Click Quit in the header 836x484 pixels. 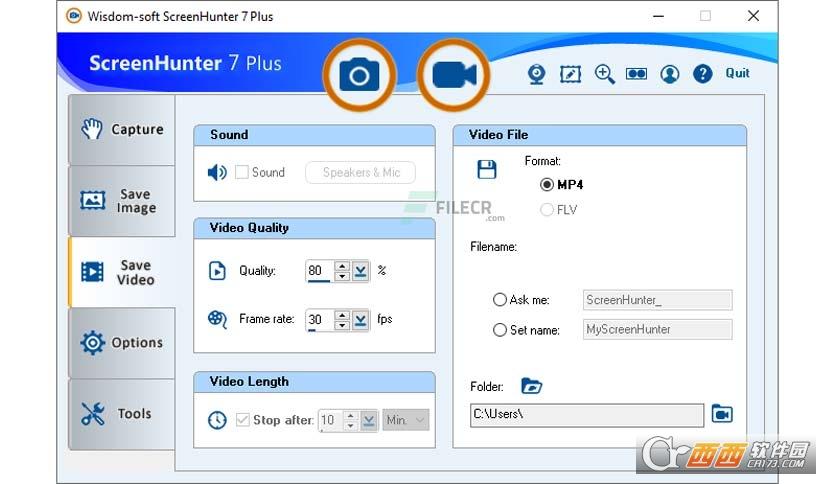737,73
